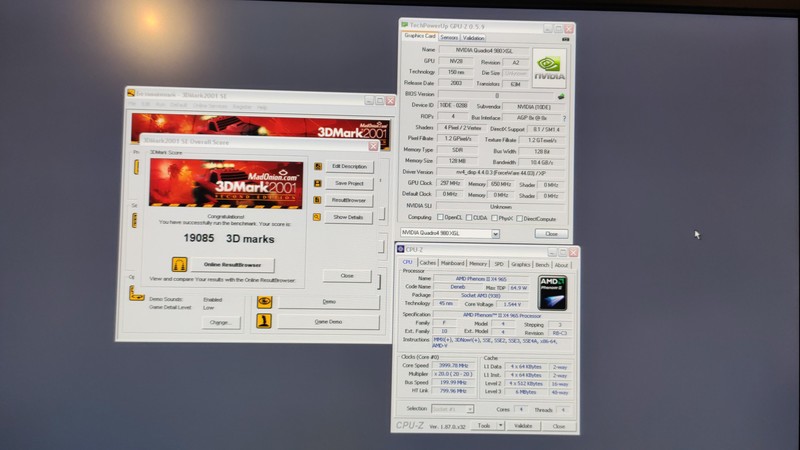The image size is (800, 450).
Task: Click the NVIDIA logo in GPU-Z
Action: [x=549, y=68]
